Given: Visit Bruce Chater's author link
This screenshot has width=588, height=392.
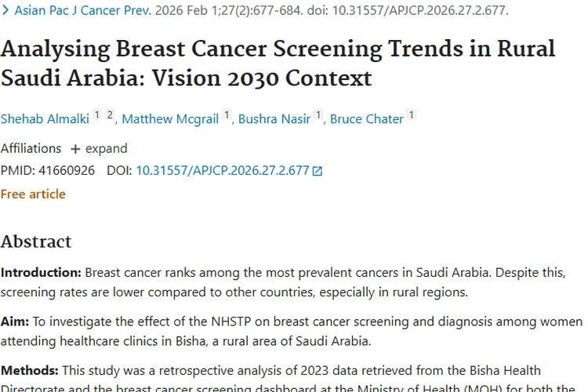Looking at the screenshot, I should pos(366,119).
